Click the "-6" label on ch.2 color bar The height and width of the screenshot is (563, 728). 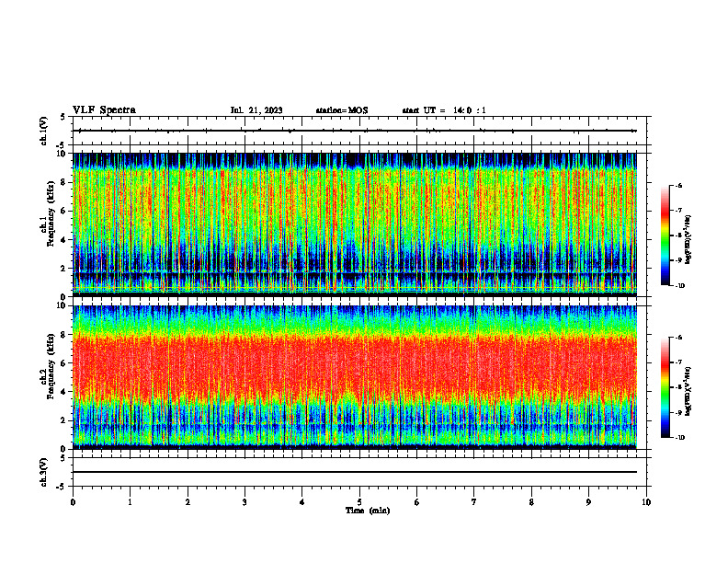tap(679, 338)
